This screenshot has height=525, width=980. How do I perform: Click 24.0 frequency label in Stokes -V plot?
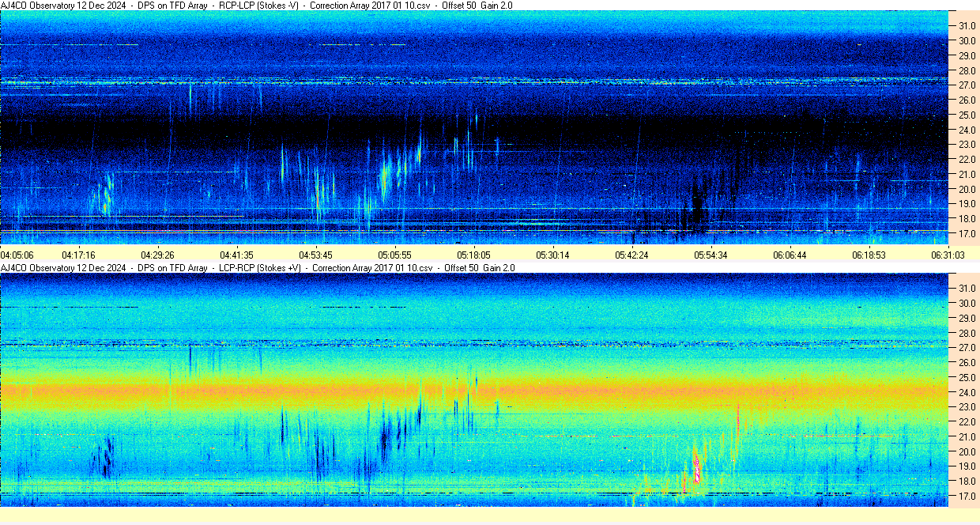967,130
